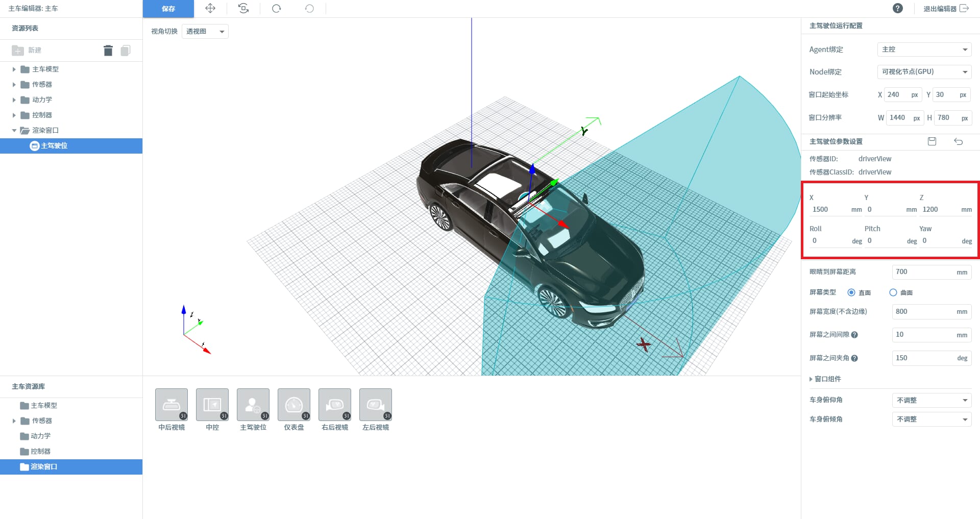Click the 窗口起始坐标 X field
980x519 pixels.
click(903, 95)
